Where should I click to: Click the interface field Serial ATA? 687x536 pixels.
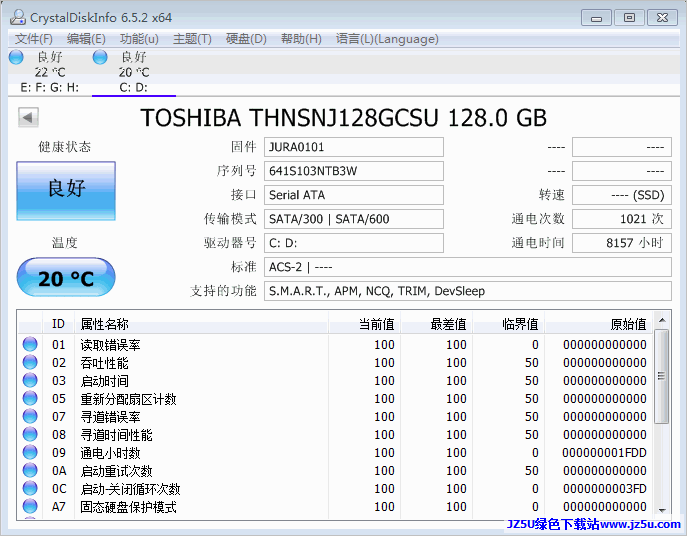(354, 195)
